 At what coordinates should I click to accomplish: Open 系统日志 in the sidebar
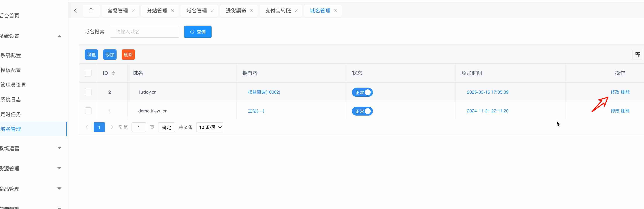(x=11, y=100)
